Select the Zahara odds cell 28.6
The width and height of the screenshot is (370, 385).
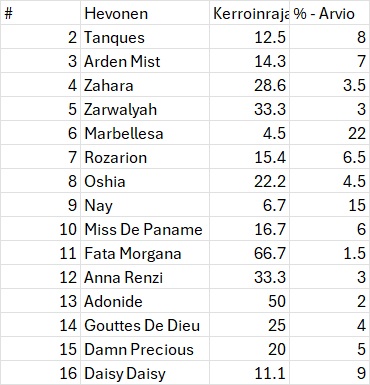(249, 85)
